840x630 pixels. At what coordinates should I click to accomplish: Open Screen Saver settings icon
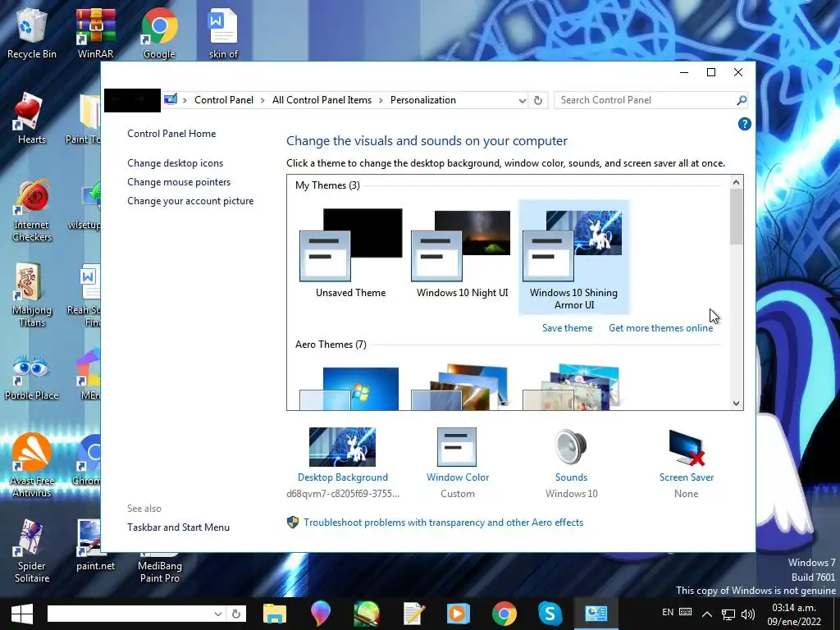click(687, 447)
